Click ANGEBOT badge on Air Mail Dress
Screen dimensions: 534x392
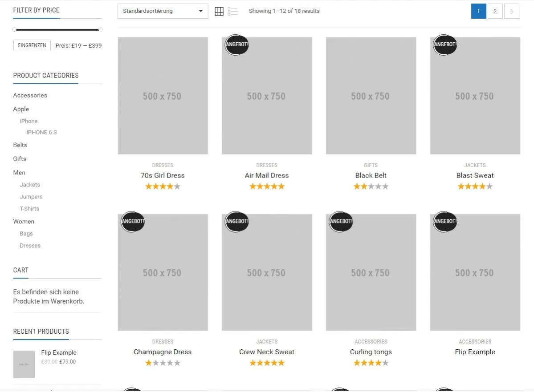click(236, 44)
